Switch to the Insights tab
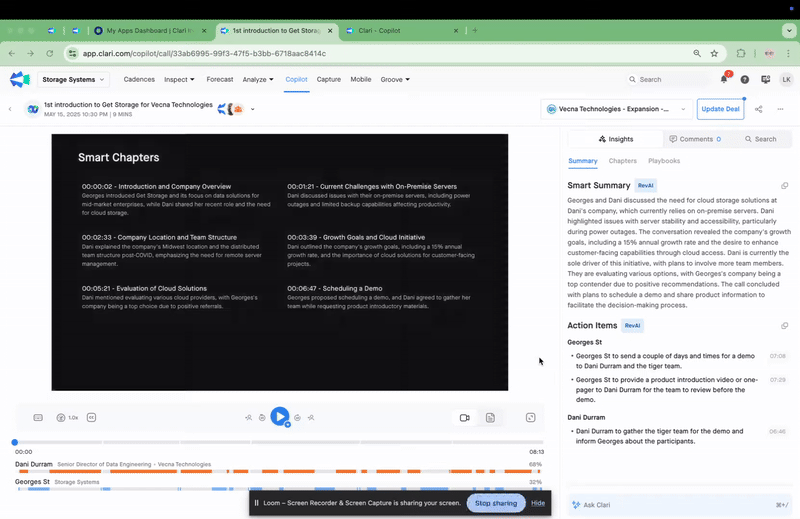 coord(616,139)
